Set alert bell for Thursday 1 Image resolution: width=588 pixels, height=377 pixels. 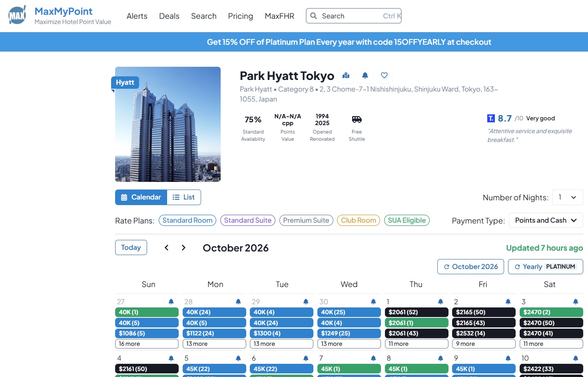tap(441, 301)
